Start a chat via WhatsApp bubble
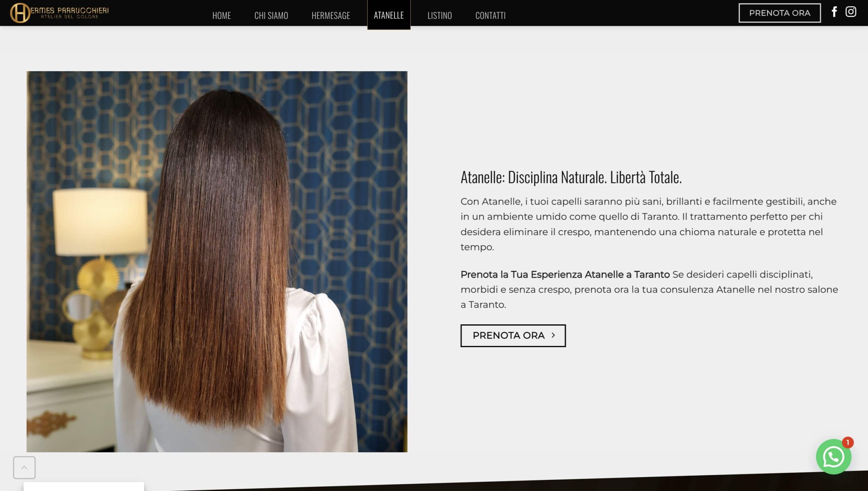The height and width of the screenshot is (491, 868). pos(833,457)
